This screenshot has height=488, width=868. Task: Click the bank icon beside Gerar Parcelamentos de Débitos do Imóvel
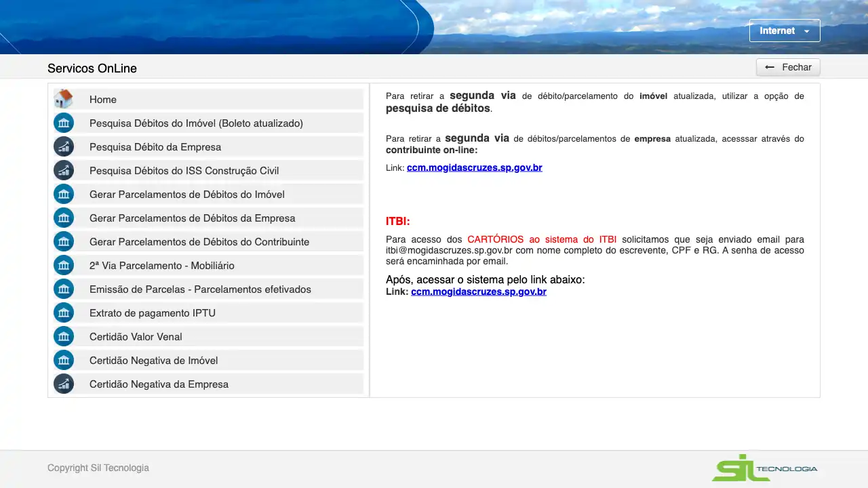tap(64, 194)
